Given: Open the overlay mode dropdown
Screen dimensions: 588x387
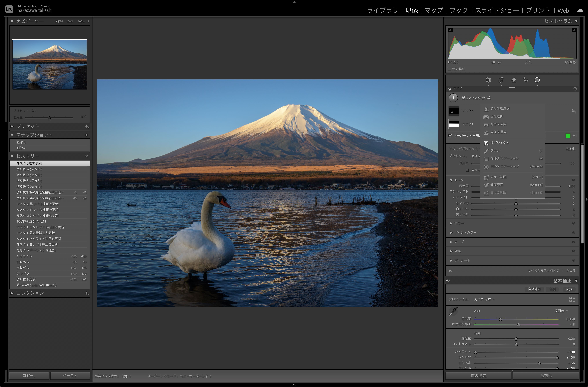Looking at the screenshot, I should coord(195,376).
